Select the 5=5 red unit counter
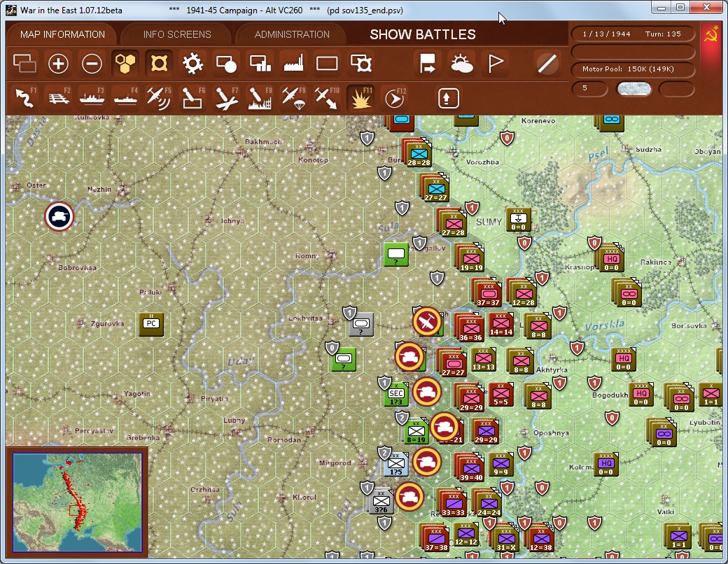 point(500,395)
